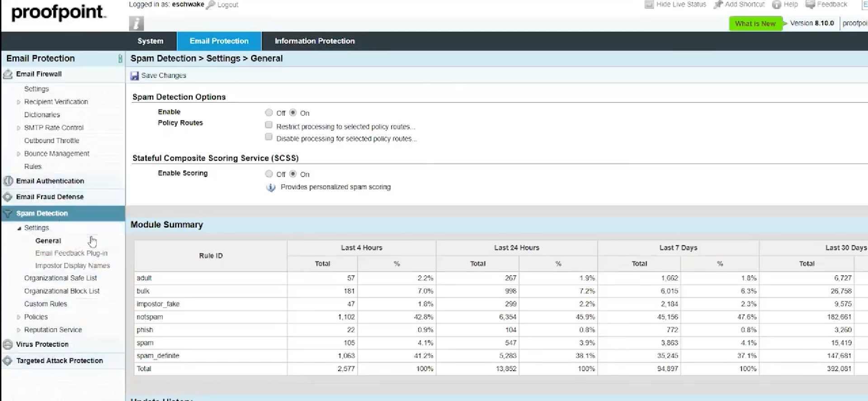Click the Spam Detection funnel icon
This screenshot has width=868, height=401.
tap(8, 213)
